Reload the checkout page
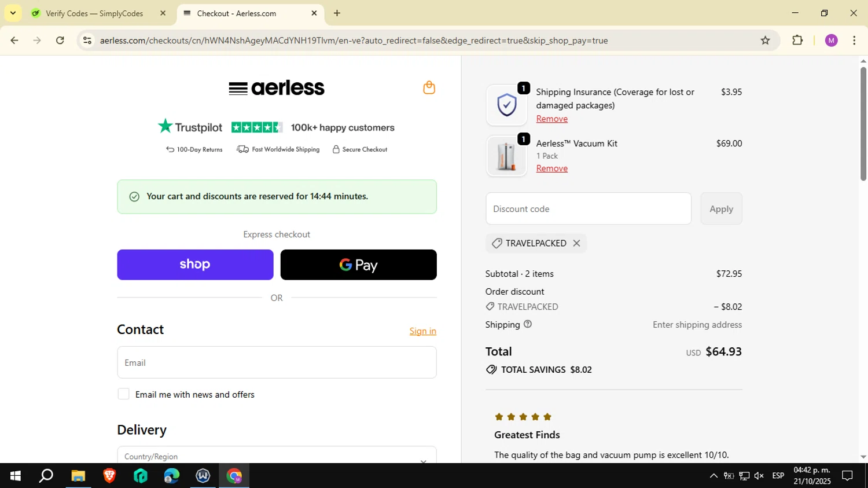The image size is (868, 488). tap(60, 41)
